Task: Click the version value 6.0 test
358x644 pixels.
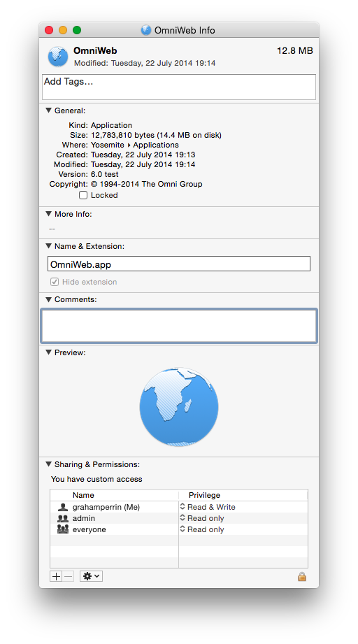Action: pyautogui.click(x=105, y=174)
